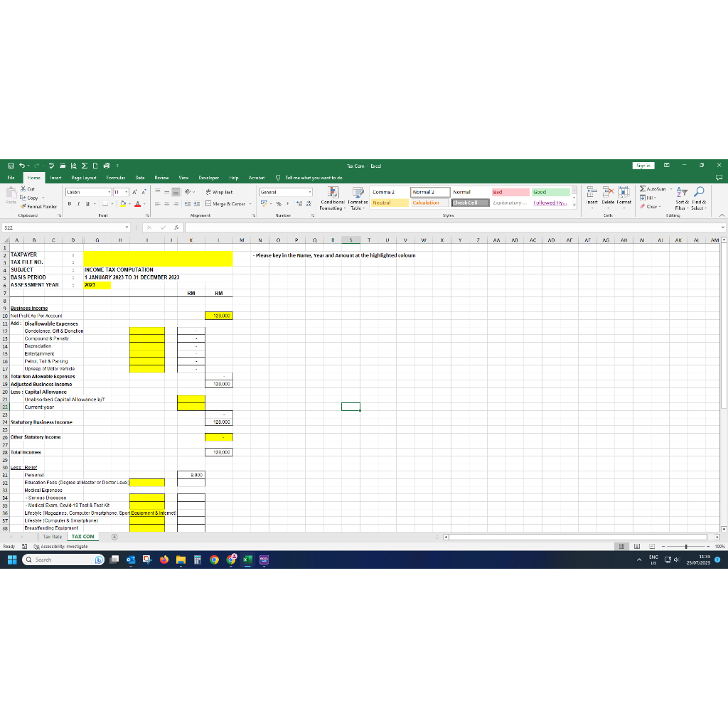Viewport: 728px width, 728px height.
Task: Click Accessibility: Investigate in status bar
Action: tap(60, 547)
